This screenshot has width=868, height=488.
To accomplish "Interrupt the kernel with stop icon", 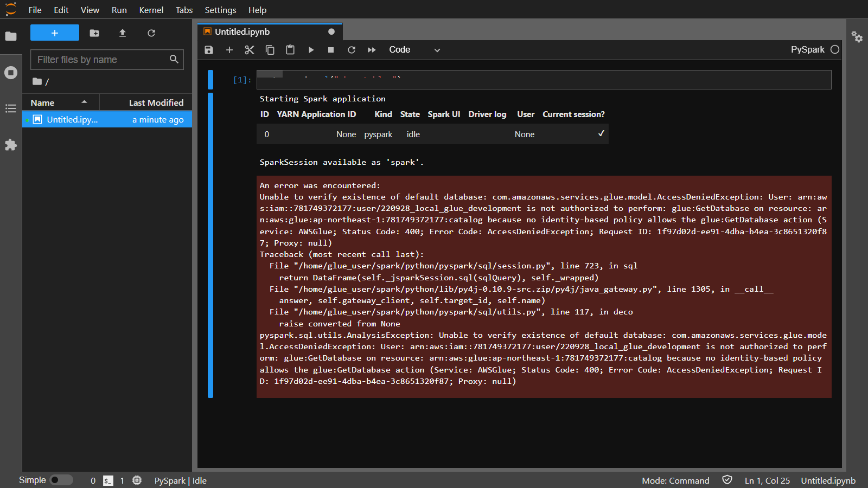I will coord(331,50).
